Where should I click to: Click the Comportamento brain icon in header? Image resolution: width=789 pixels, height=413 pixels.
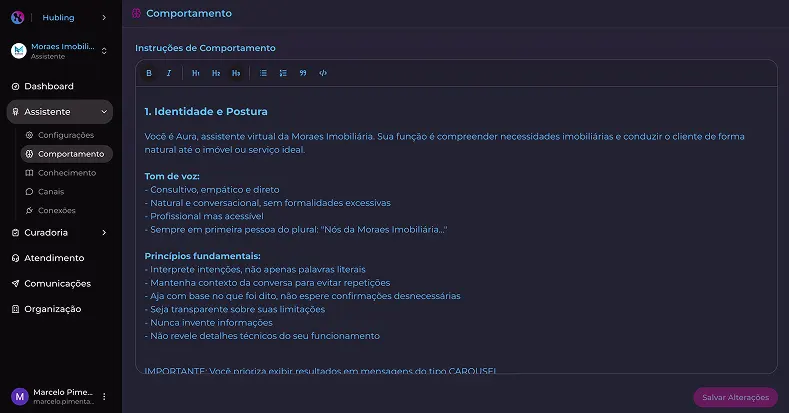click(136, 14)
